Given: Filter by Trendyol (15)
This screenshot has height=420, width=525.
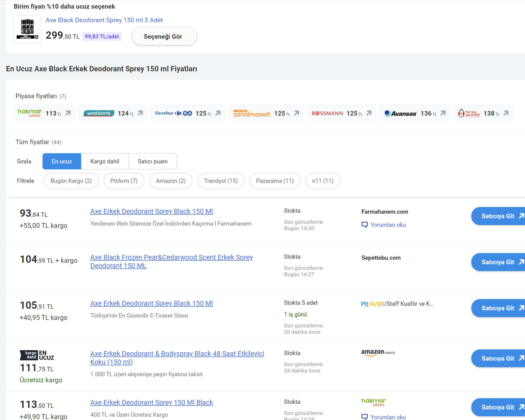Looking at the screenshot, I should [221, 181].
